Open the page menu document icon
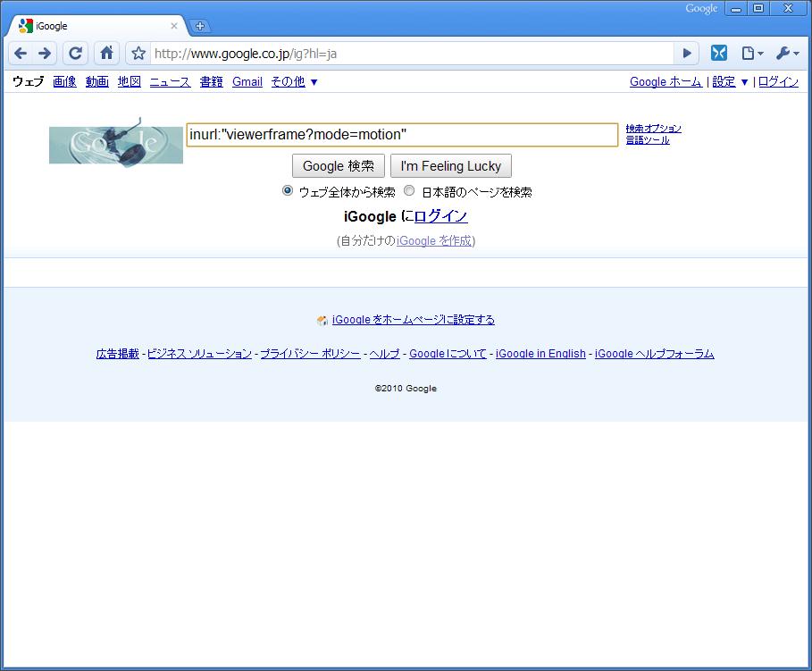Image resolution: width=812 pixels, height=671 pixels. click(752, 53)
